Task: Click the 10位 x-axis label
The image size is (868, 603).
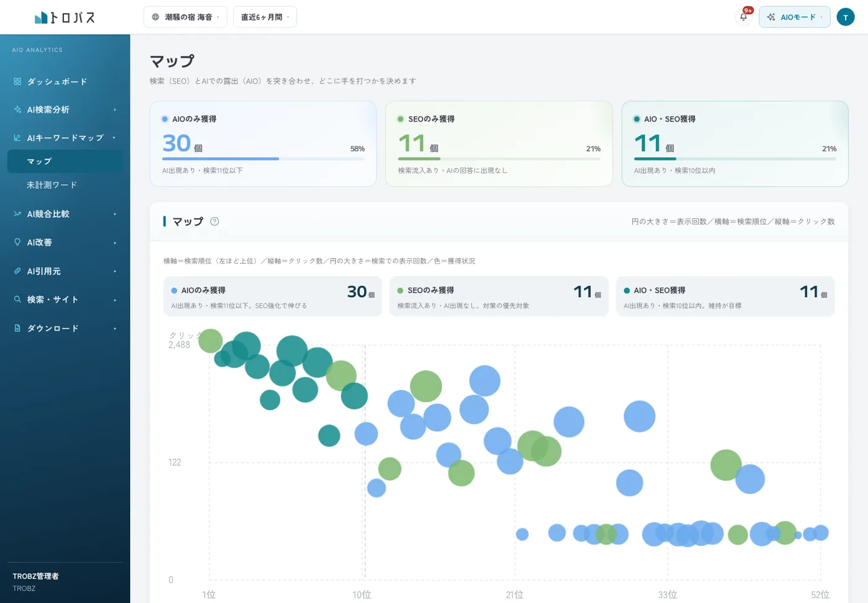Action: tap(361, 594)
